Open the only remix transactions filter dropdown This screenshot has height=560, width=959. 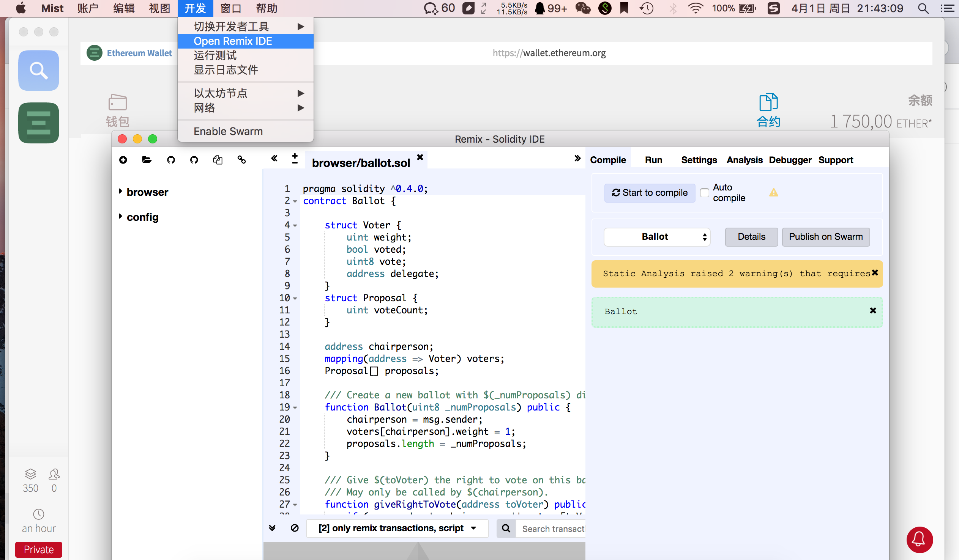click(x=397, y=528)
